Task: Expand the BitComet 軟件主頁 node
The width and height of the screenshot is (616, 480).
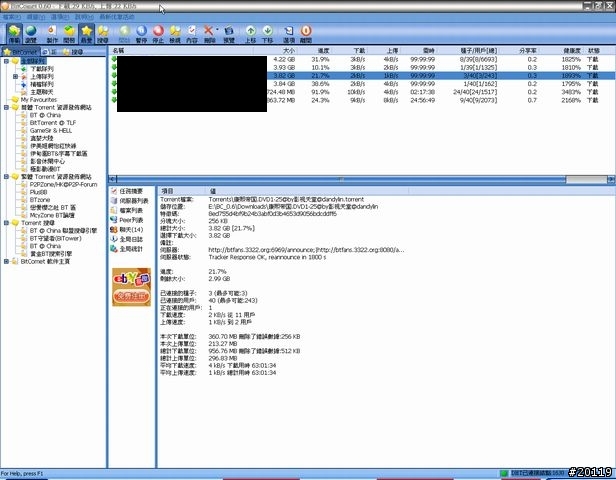Action: 6,261
